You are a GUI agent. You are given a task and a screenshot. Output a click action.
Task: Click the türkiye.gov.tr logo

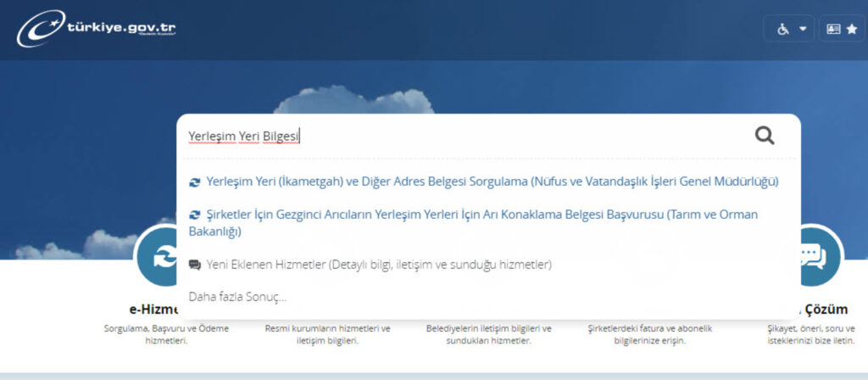click(96, 30)
